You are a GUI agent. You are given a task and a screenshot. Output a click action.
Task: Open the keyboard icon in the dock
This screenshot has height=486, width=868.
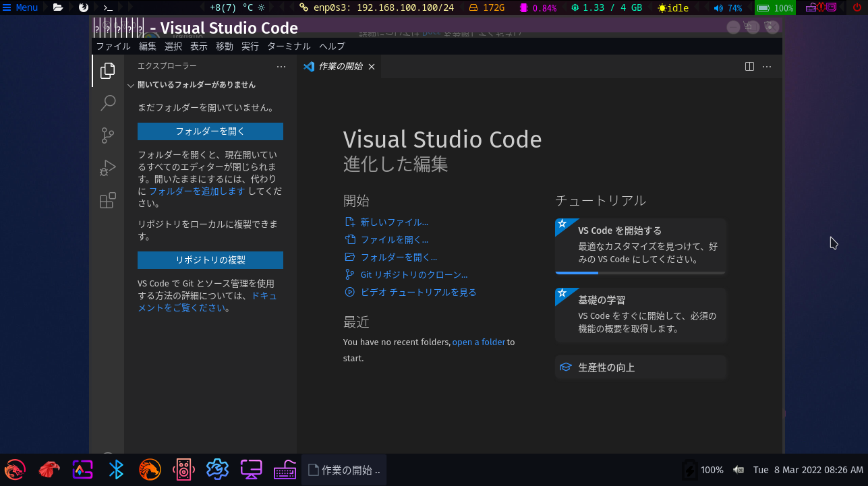[x=285, y=469]
